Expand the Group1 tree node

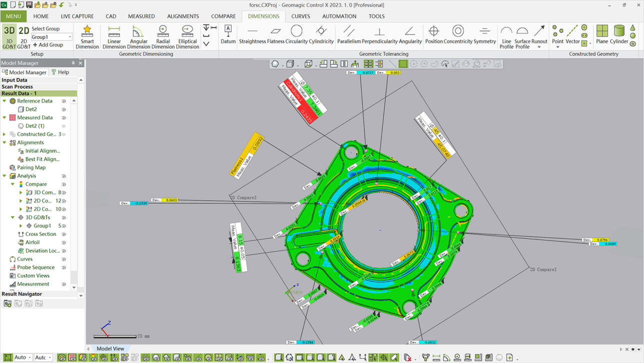coord(21,226)
